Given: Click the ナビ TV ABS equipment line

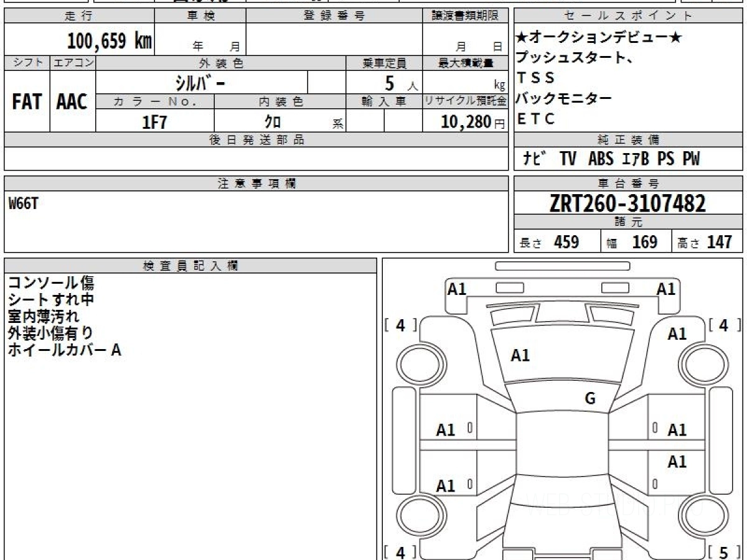Looking at the screenshot, I should 611,159.
